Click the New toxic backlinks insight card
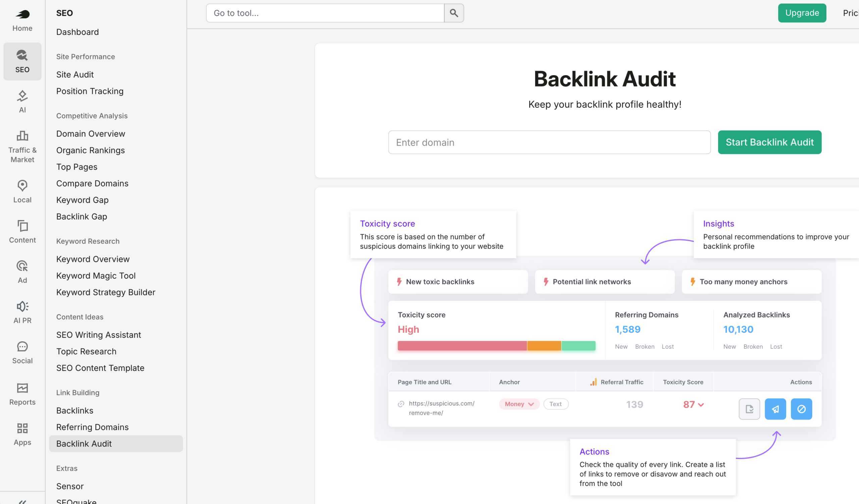Screen dimensions: 859x504 point(458,282)
